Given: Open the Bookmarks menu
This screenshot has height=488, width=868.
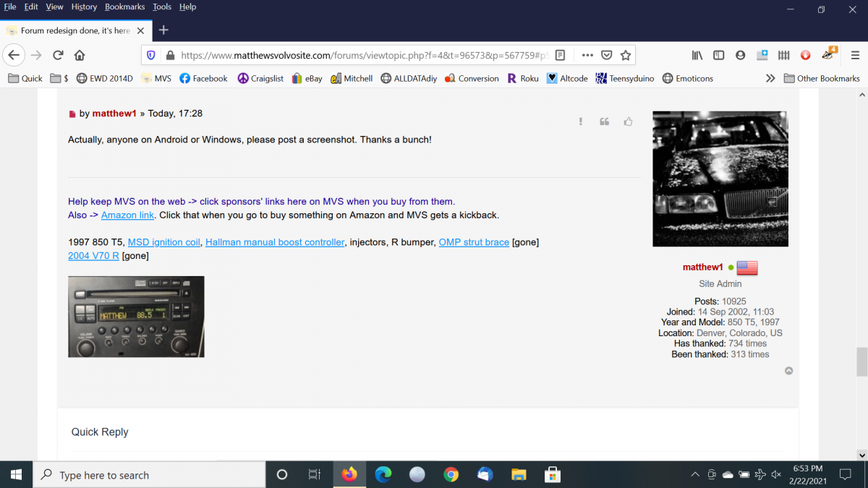Looking at the screenshot, I should tap(124, 7).
